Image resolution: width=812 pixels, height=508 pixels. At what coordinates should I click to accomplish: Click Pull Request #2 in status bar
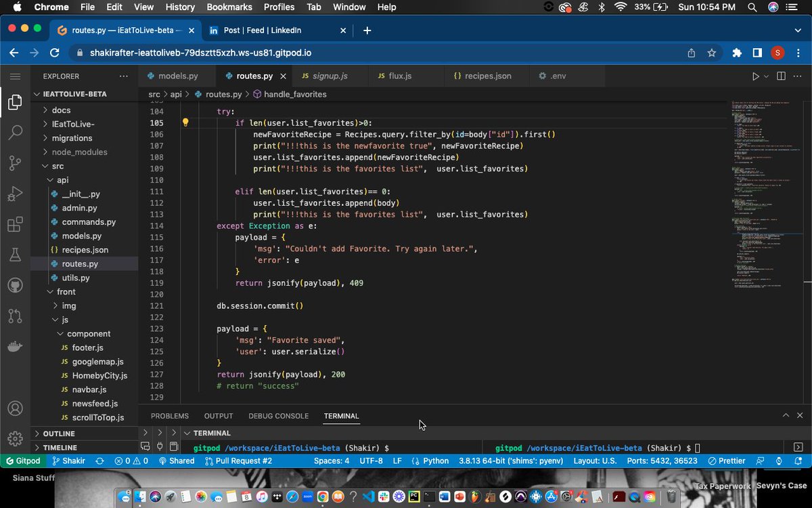click(x=238, y=461)
